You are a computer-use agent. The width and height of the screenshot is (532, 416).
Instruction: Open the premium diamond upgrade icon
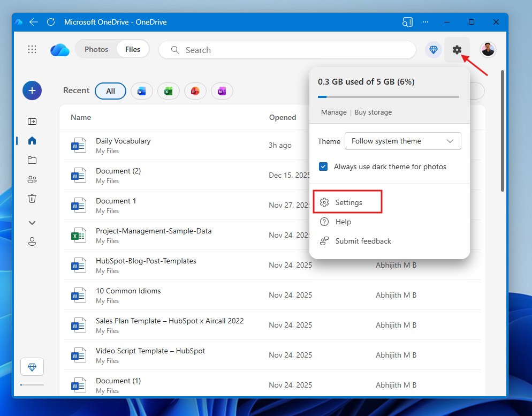click(433, 49)
